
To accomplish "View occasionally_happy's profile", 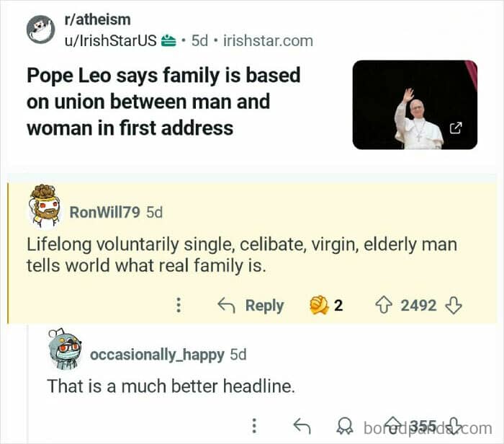I will (157, 355).
